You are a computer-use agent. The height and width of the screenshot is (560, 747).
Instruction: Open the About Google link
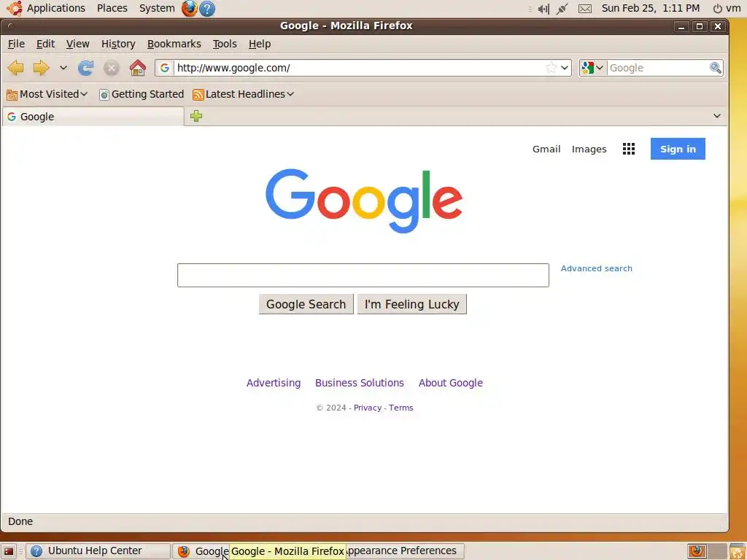click(x=451, y=383)
